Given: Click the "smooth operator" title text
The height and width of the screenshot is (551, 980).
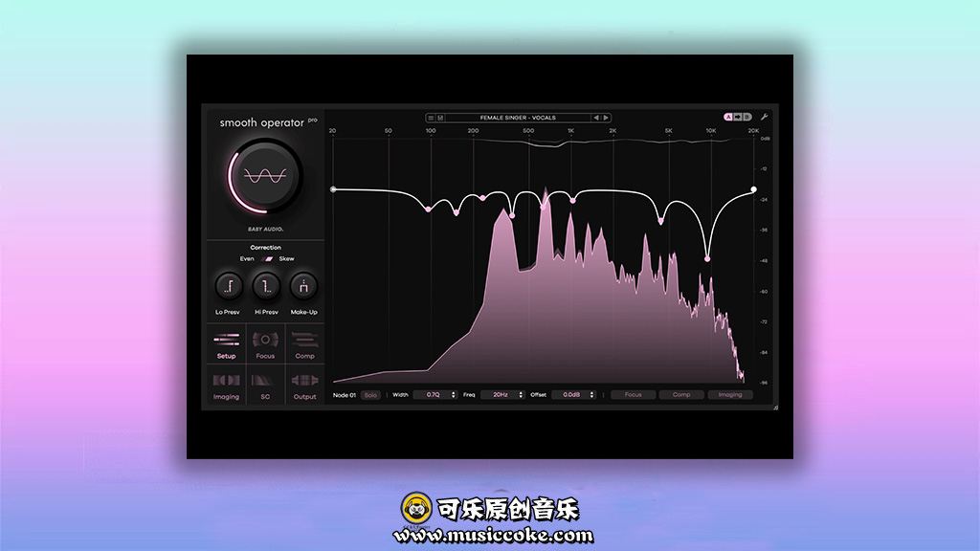Looking at the screenshot, I should click(x=262, y=123).
